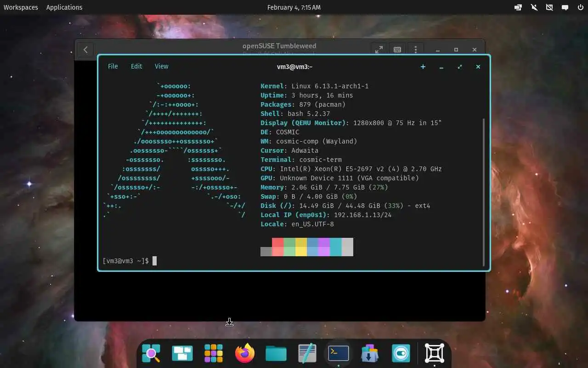Image resolution: width=588 pixels, height=368 pixels.
Task: Click the terminal scrollbar
Action: (x=484, y=192)
